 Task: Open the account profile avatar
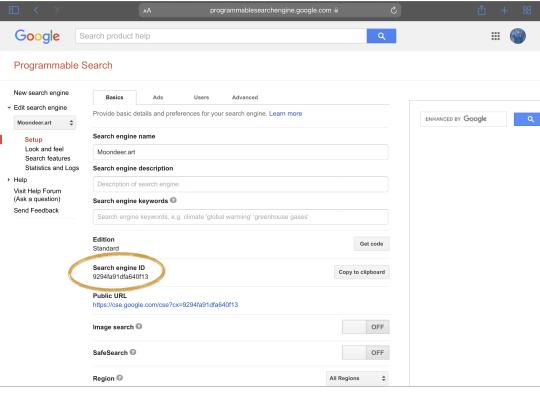(518, 36)
